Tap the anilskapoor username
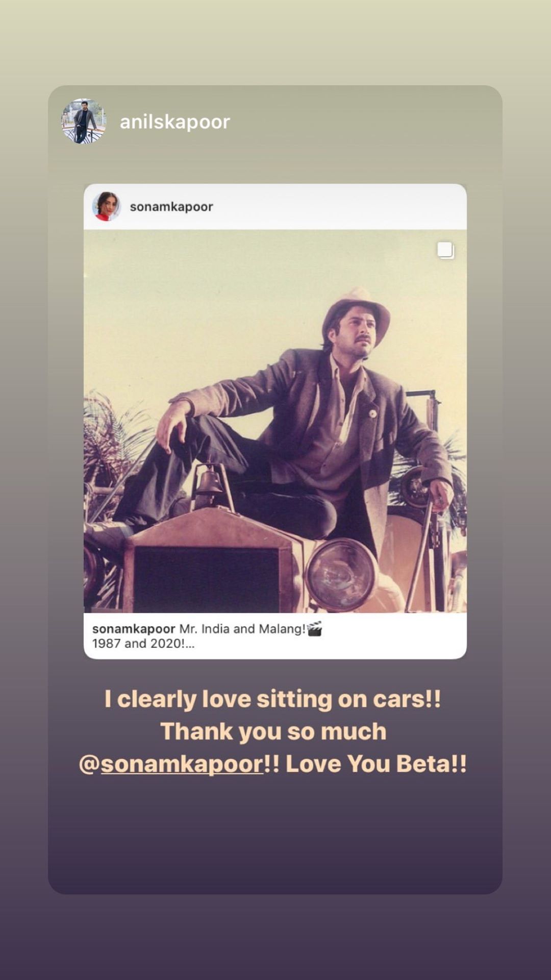 pos(175,121)
